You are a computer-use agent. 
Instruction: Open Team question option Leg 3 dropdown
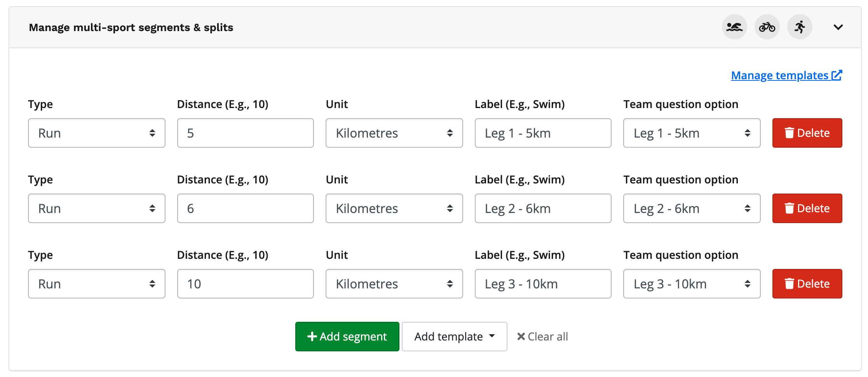pyautogui.click(x=692, y=284)
